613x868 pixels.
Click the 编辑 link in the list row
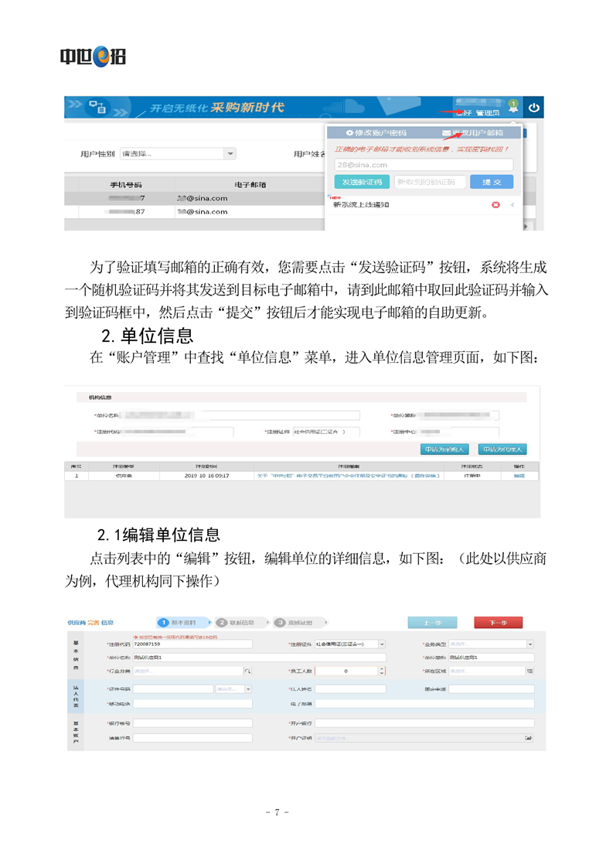(x=518, y=476)
